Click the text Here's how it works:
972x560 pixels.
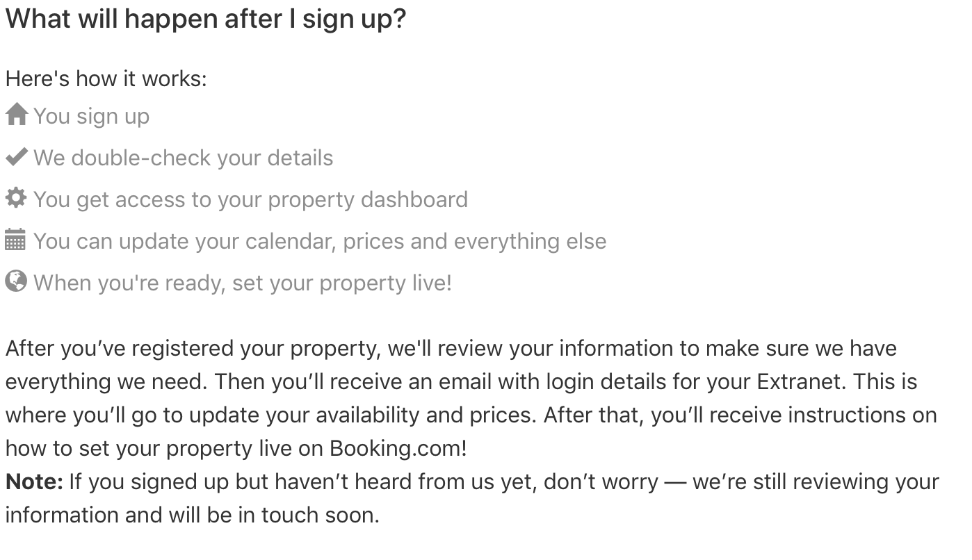click(106, 79)
